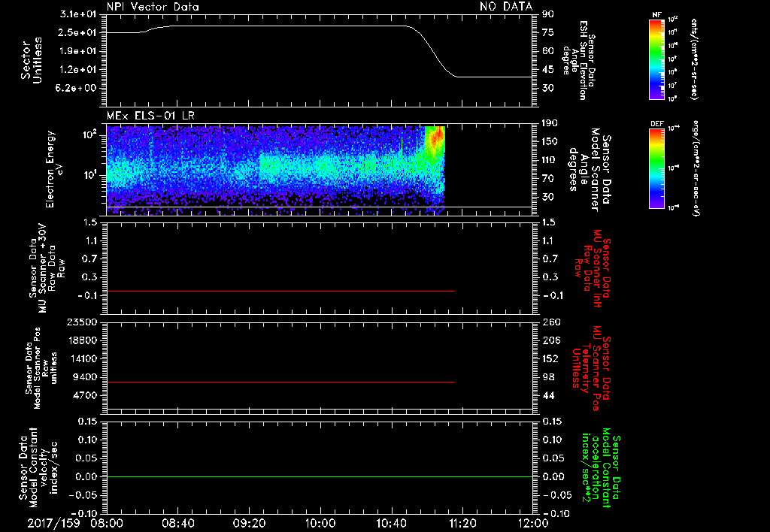
Task: Click the '11:20' time axis label
Action: [462, 523]
